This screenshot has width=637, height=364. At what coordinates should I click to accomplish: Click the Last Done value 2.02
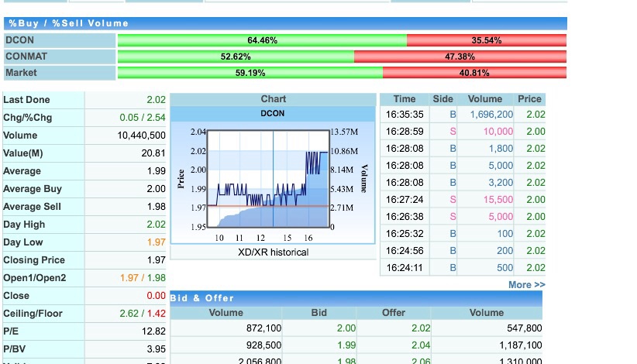tap(156, 100)
